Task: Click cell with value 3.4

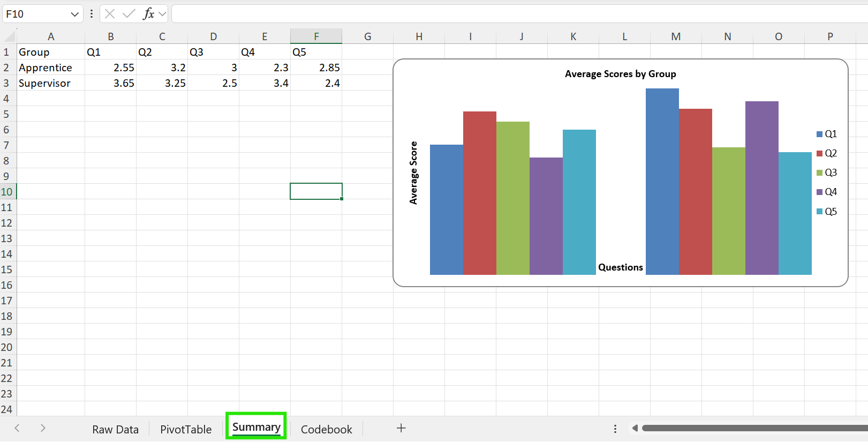Action: tap(265, 83)
